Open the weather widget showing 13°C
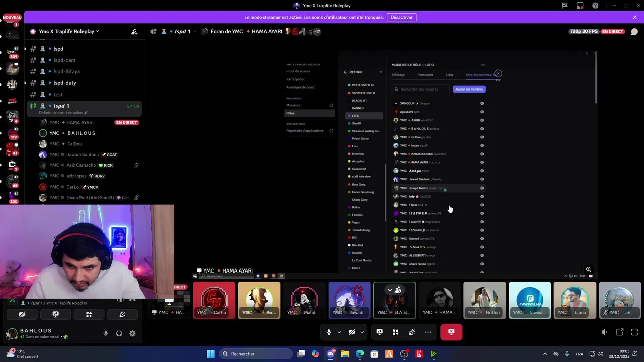This screenshot has width=644, height=362. (23, 354)
